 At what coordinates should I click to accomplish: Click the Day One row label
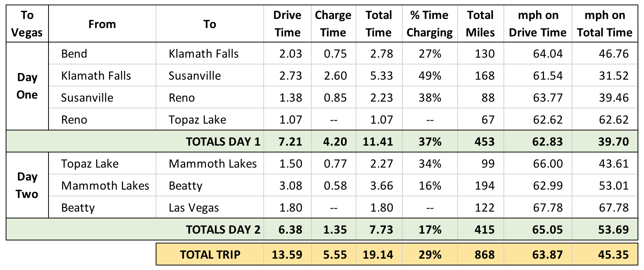point(27,86)
